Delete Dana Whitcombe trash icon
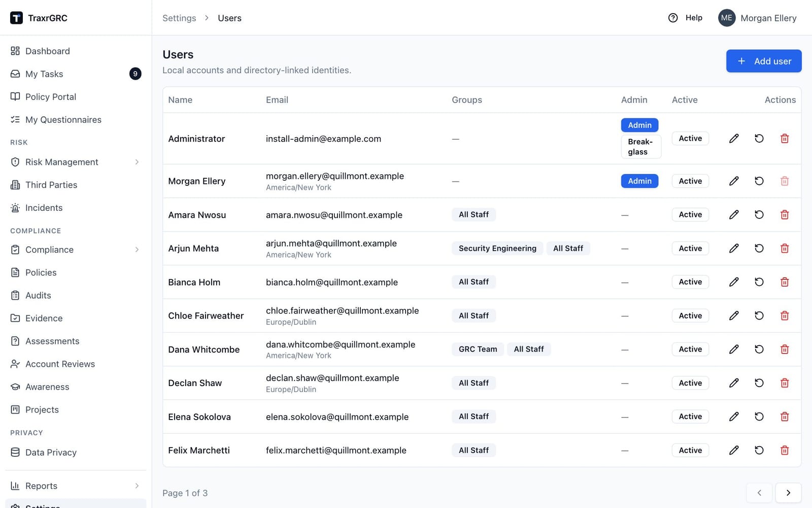This screenshot has width=812, height=508. tap(785, 350)
